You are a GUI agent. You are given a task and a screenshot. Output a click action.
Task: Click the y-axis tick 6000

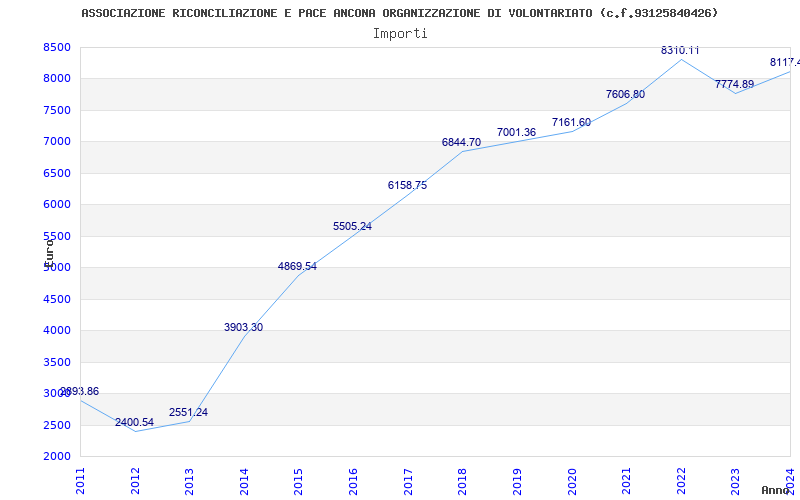pyautogui.click(x=57, y=205)
